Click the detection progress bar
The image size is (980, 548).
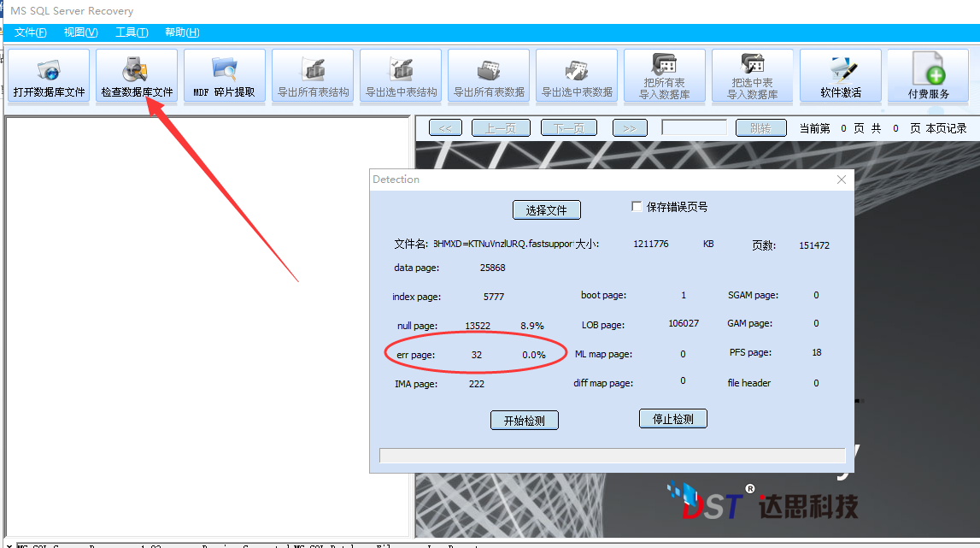(613, 456)
